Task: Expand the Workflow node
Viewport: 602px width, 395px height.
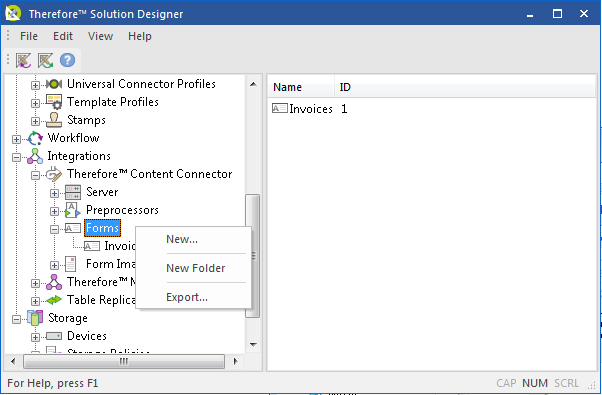Action: [x=16, y=139]
